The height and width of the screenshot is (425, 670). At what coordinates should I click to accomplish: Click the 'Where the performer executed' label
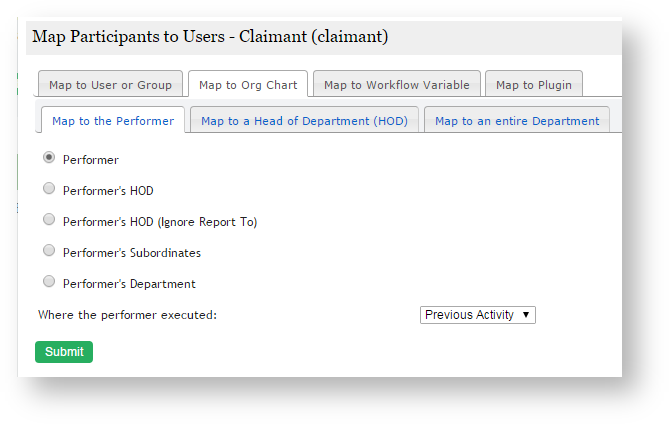127,315
